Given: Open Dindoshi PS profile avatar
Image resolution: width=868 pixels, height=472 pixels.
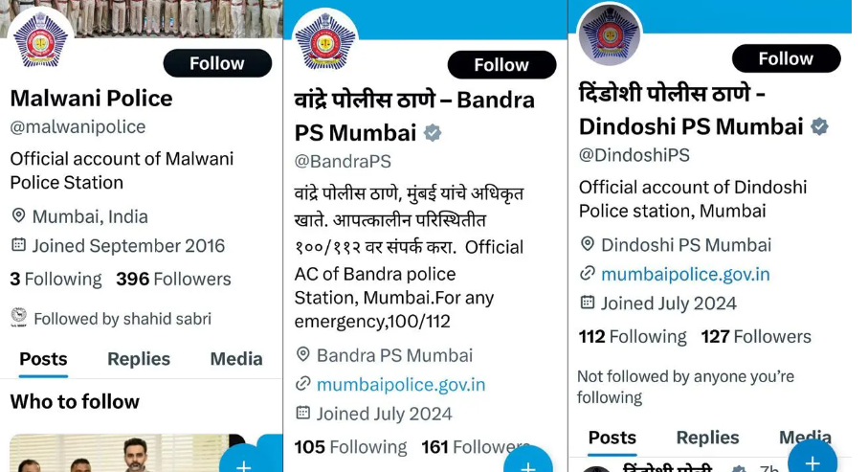Looking at the screenshot, I should pyautogui.click(x=610, y=34).
